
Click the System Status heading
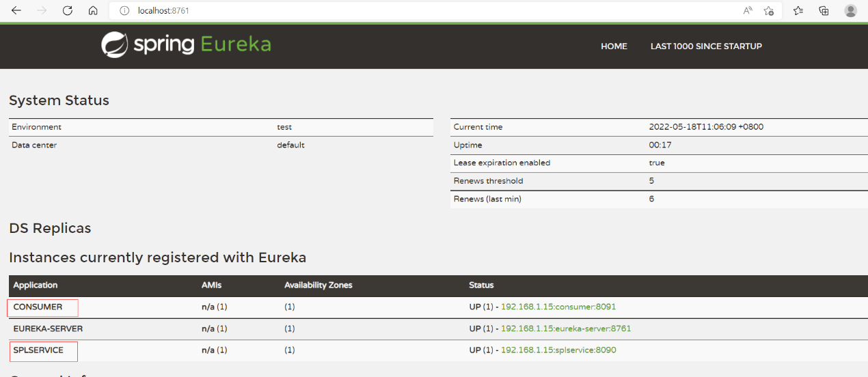click(x=59, y=100)
